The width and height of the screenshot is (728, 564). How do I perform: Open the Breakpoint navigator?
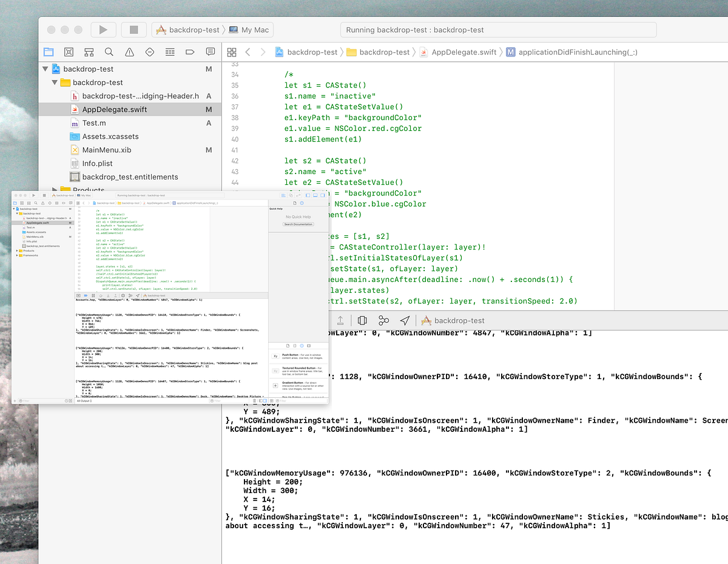pyautogui.click(x=190, y=52)
